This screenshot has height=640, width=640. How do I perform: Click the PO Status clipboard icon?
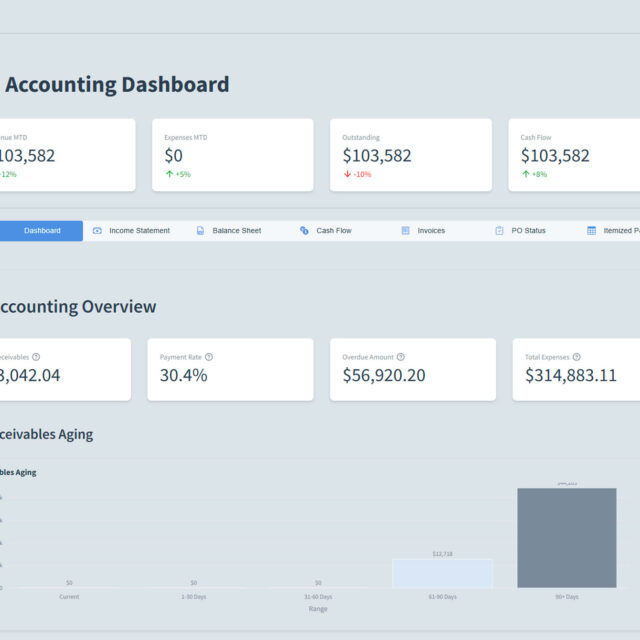click(x=499, y=231)
